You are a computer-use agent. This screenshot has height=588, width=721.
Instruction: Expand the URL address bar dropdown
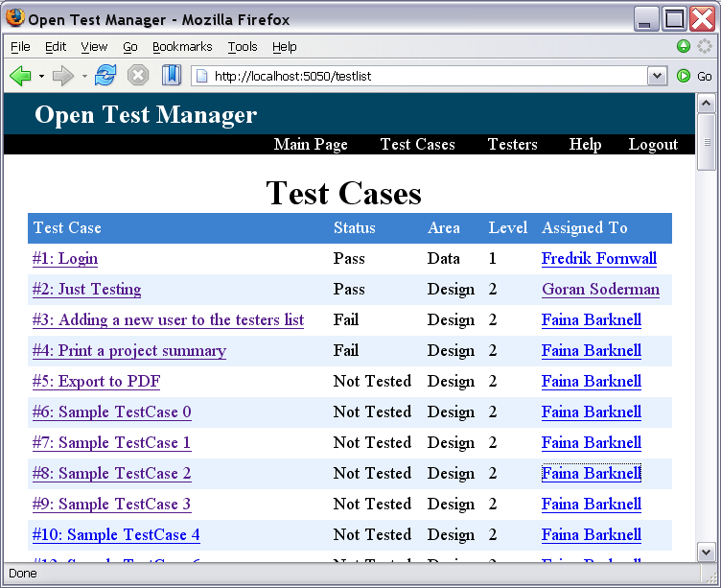657,76
